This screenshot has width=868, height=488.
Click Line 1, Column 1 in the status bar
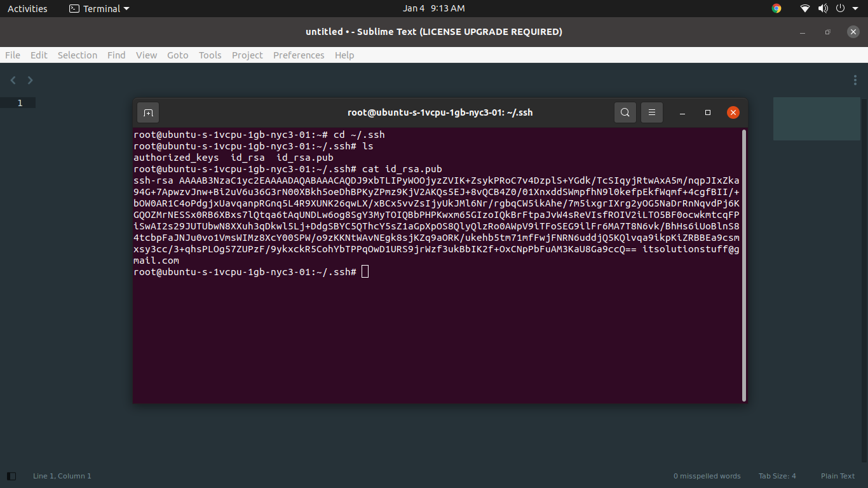(62, 475)
